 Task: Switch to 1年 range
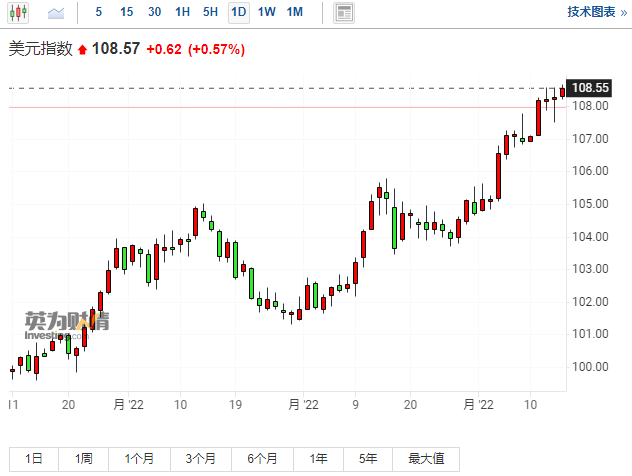[318, 459]
